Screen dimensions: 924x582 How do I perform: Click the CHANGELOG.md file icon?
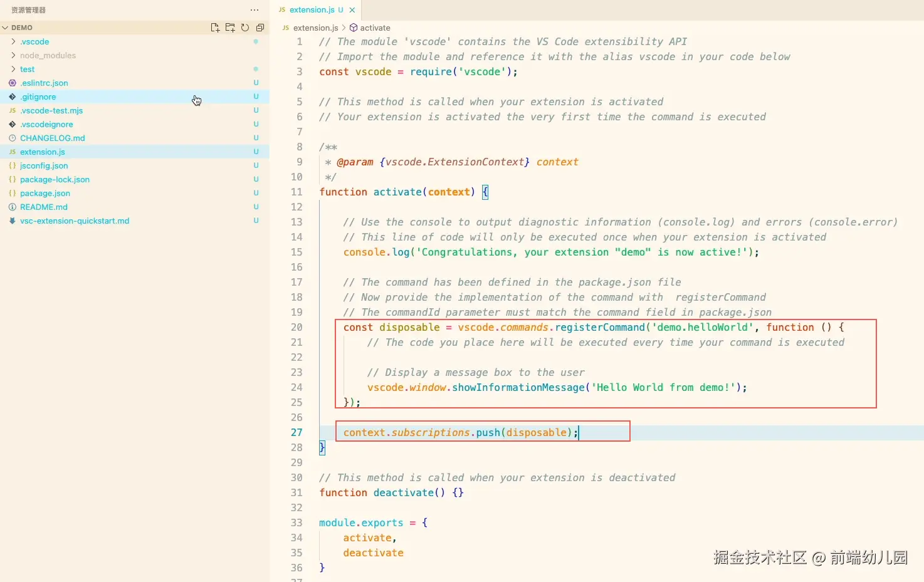pos(13,138)
